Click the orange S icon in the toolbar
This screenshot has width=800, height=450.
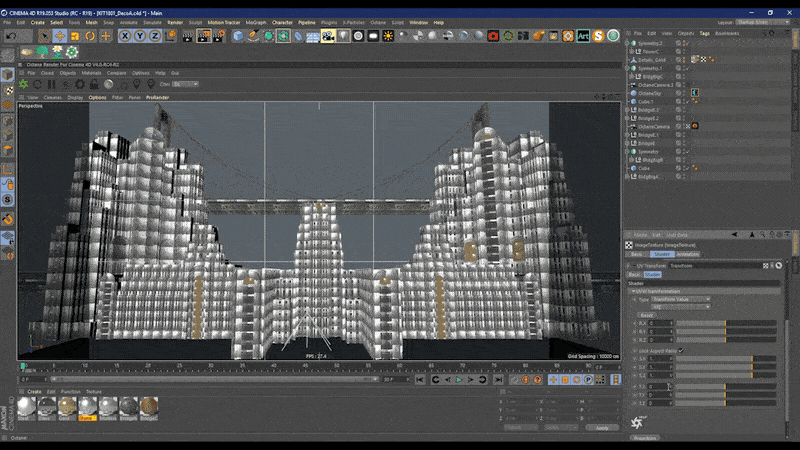coord(598,36)
